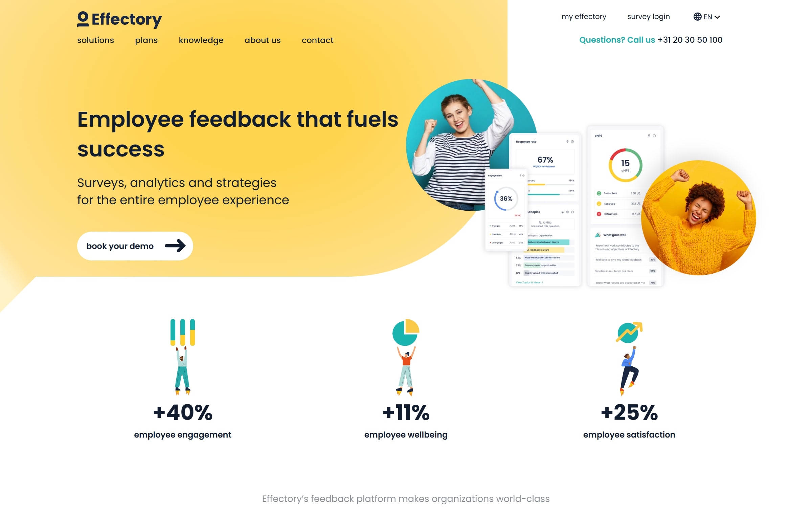812x508 pixels.
Task: Click the globe language selector icon
Action: pos(697,16)
